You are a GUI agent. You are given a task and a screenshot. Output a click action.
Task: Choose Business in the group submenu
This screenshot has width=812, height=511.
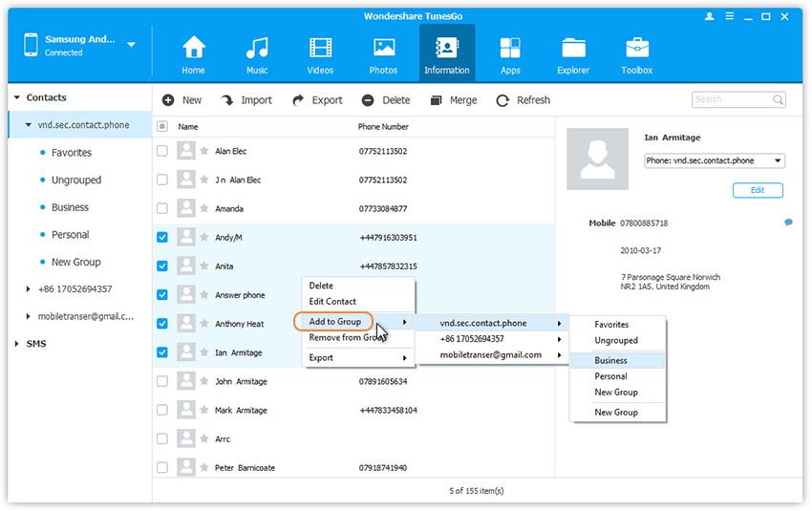click(611, 360)
